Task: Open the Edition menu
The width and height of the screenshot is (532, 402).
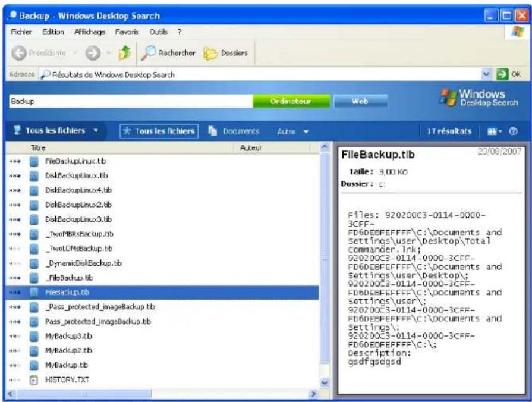Action: coord(53,32)
